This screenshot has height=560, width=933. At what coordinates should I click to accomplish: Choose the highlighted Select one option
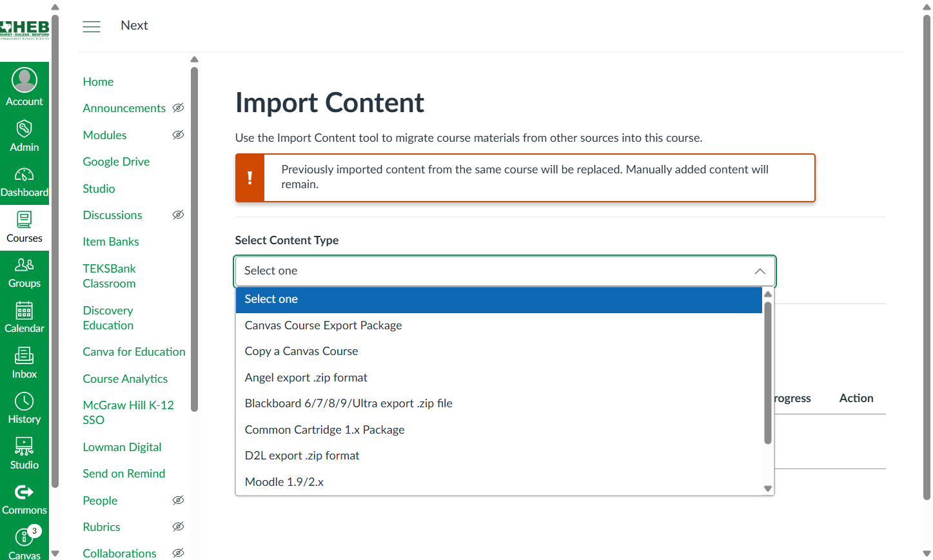click(x=499, y=300)
